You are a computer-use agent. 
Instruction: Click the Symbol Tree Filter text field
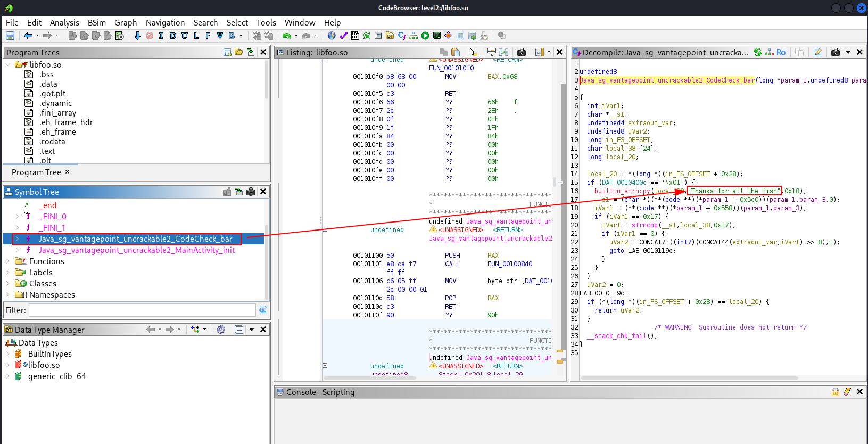click(x=142, y=310)
